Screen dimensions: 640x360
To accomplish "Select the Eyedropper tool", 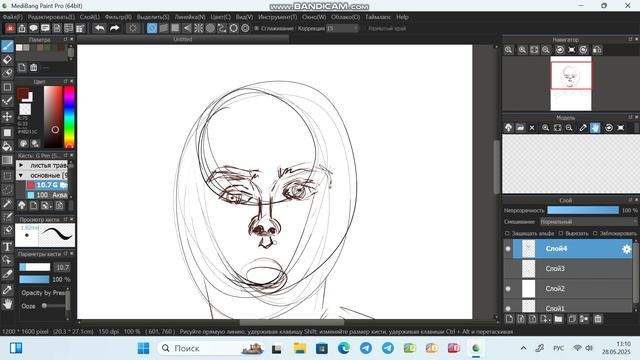I will click(7, 290).
